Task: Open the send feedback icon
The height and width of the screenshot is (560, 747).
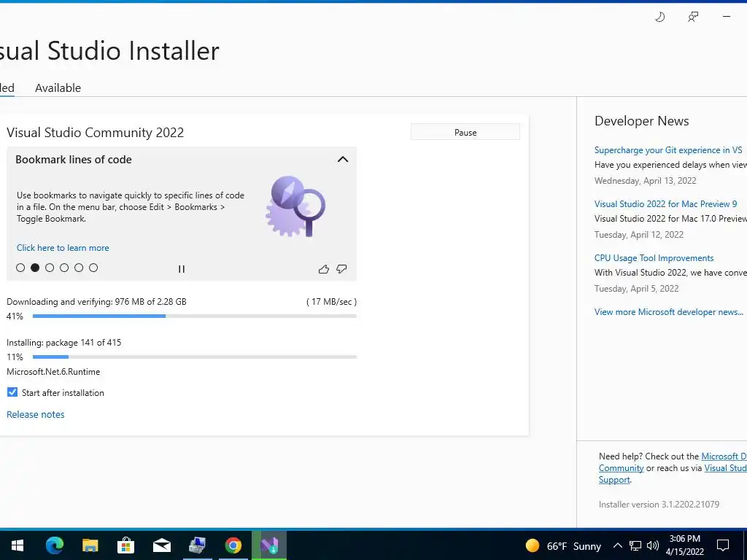Action: [693, 17]
